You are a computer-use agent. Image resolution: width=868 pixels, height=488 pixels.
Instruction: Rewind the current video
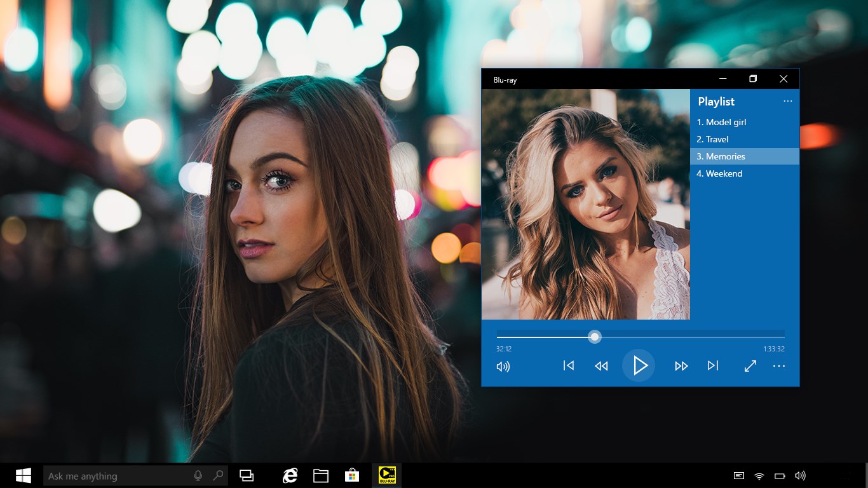[600, 366]
